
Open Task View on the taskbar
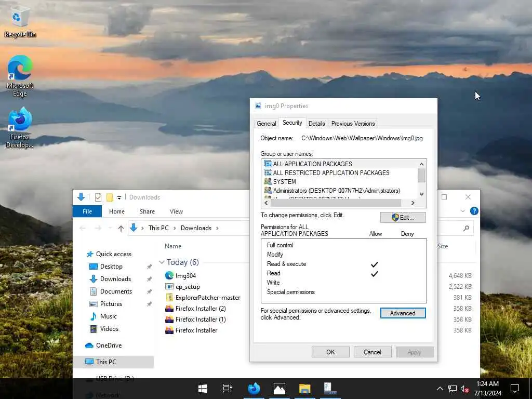click(x=228, y=389)
